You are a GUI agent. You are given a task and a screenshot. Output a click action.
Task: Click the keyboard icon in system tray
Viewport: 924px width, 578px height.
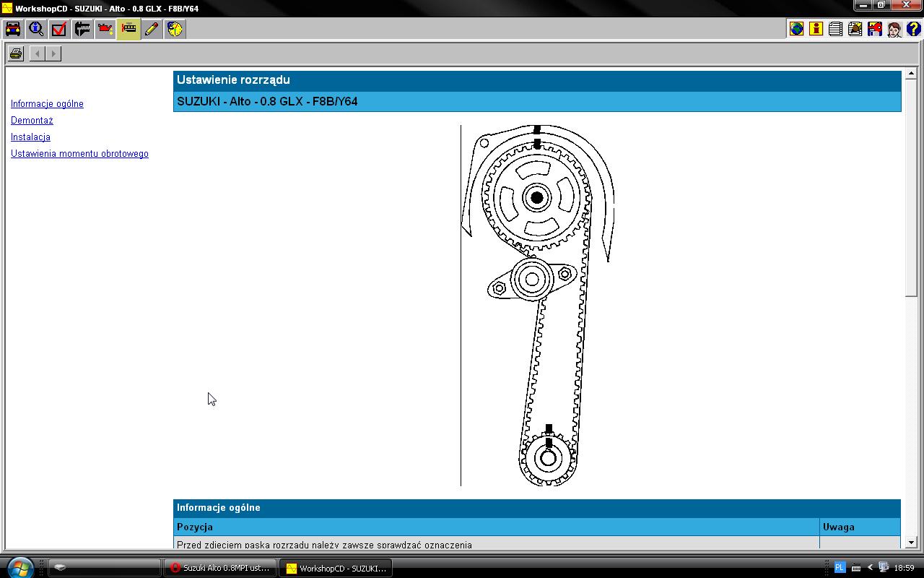[856, 568]
